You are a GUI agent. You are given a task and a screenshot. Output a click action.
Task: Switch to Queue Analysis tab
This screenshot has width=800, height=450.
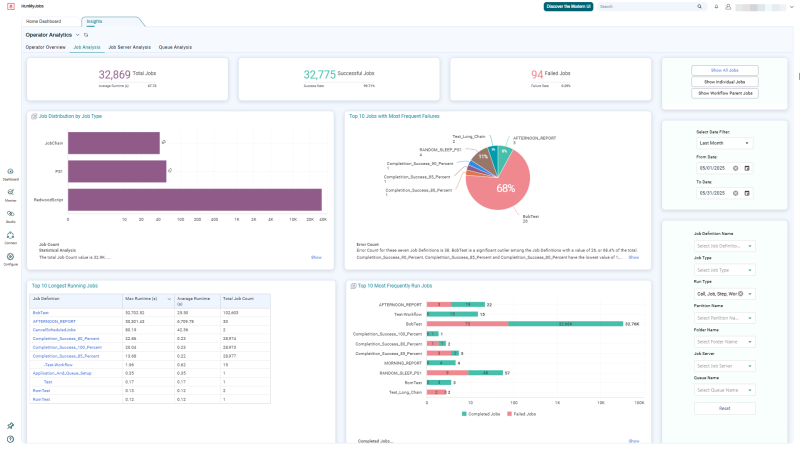point(175,47)
